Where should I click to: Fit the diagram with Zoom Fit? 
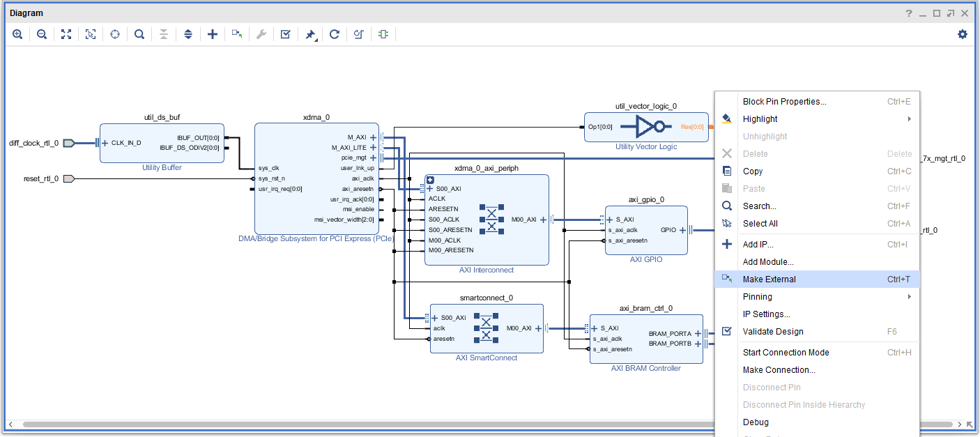(66, 34)
